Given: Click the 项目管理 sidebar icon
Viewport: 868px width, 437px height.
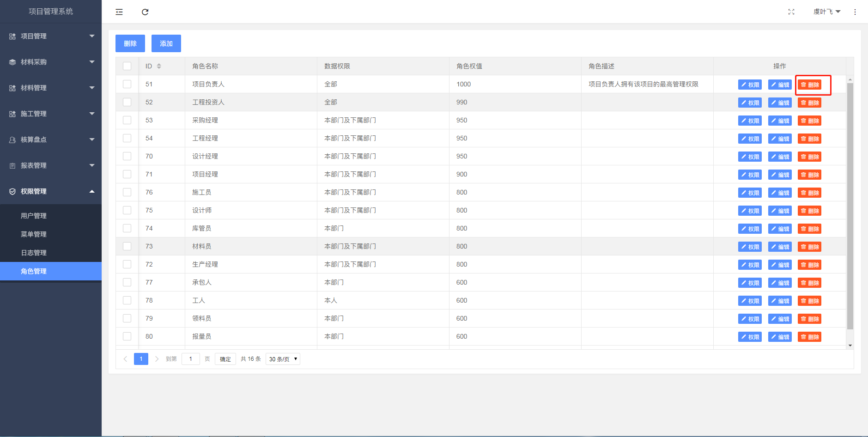Looking at the screenshot, I should point(12,36).
